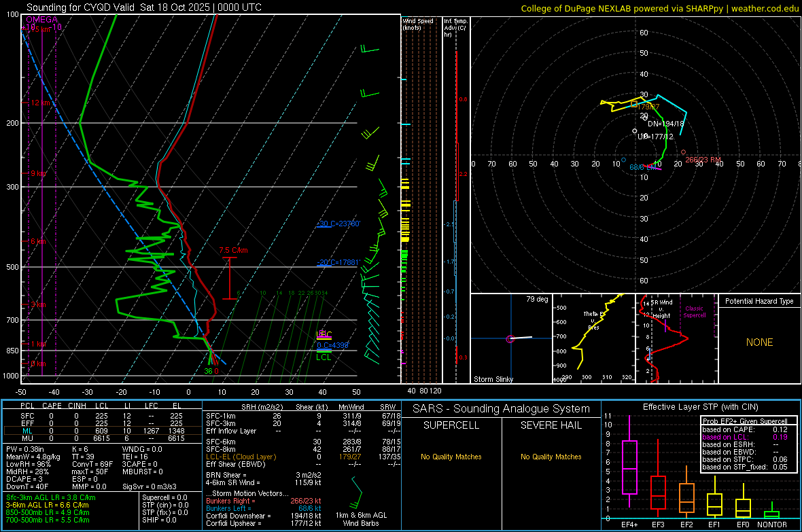The image size is (802, 532).
Task: Select the blue 'Bunkers Left' storm motion row
Action: (264, 508)
